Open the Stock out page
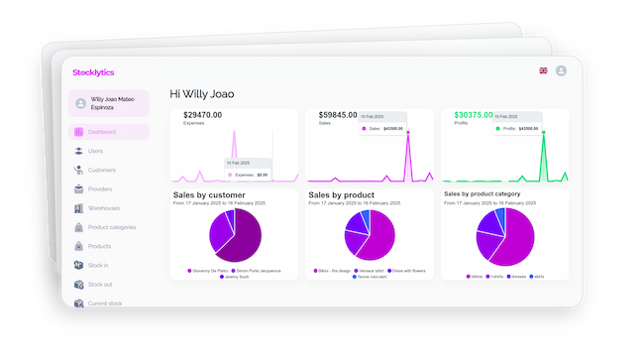 click(100, 284)
